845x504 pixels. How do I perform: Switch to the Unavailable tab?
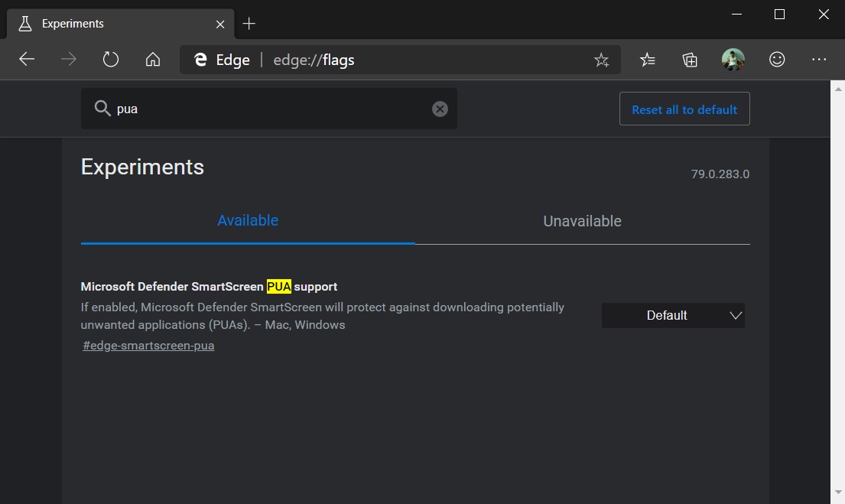pos(583,221)
